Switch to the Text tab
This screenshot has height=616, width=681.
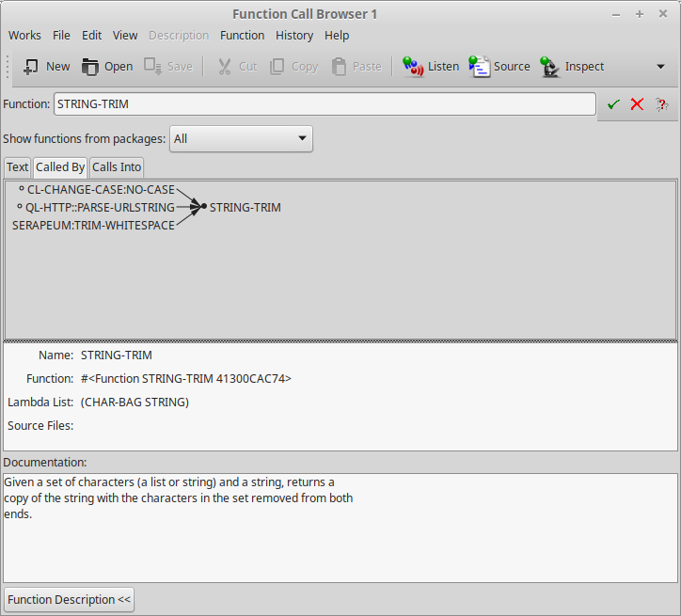point(18,166)
